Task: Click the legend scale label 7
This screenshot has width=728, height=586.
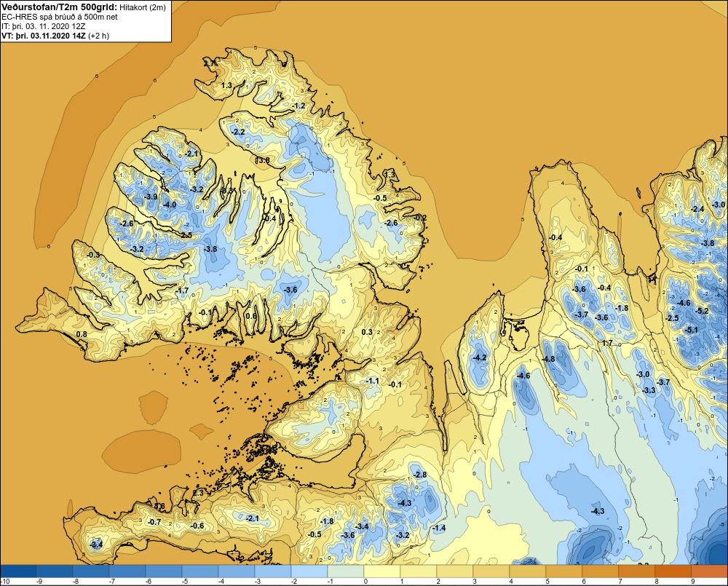Action: 620,582
